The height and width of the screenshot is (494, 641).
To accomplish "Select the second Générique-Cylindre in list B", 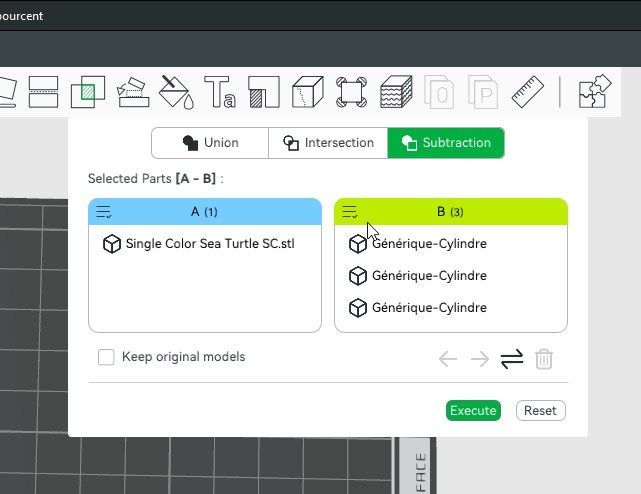I will 418,276.
